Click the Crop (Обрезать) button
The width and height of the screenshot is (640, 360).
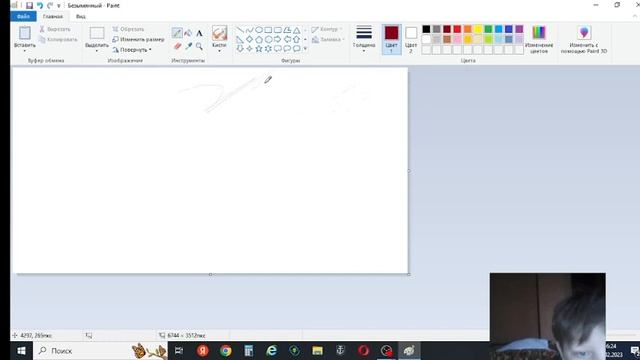[x=128, y=29]
